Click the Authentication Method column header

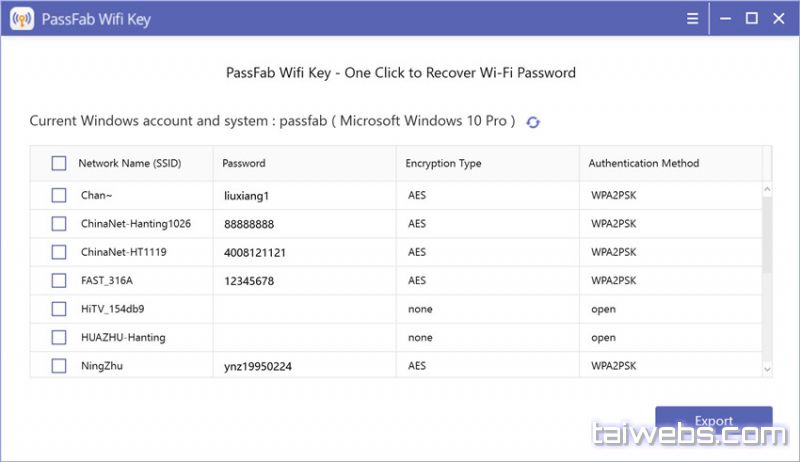tap(643, 163)
